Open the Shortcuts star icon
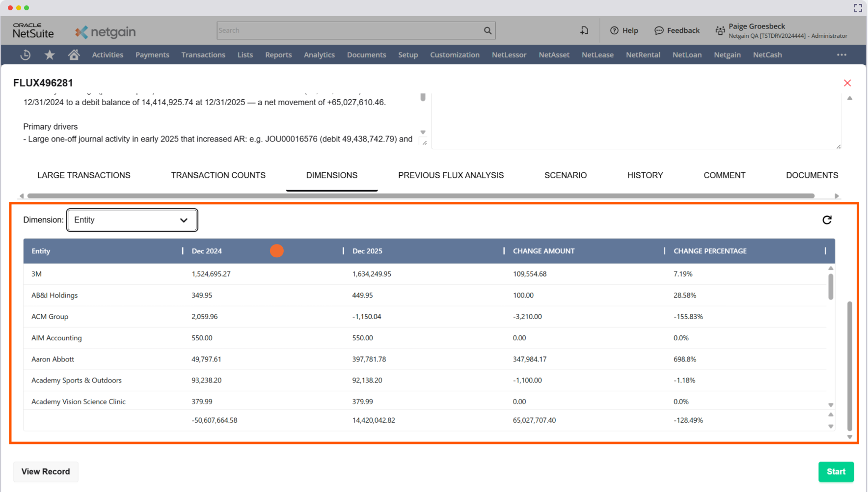 pyautogui.click(x=50, y=55)
